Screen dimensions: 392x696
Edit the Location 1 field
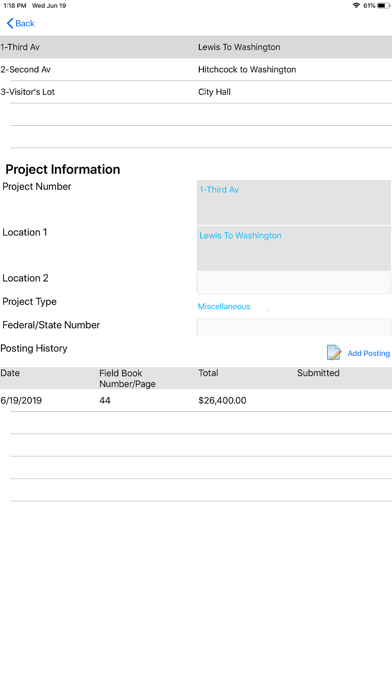tap(294, 248)
